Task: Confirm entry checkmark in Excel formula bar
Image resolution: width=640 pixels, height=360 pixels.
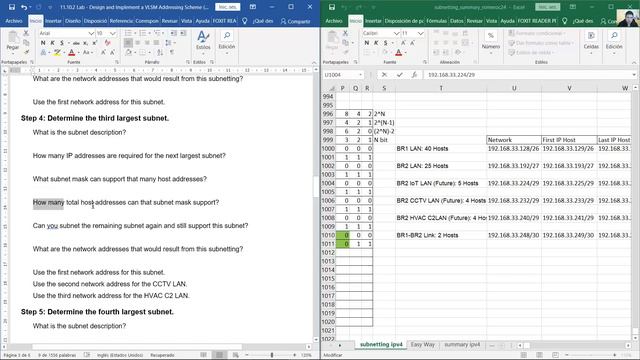Action: click(400, 75)
